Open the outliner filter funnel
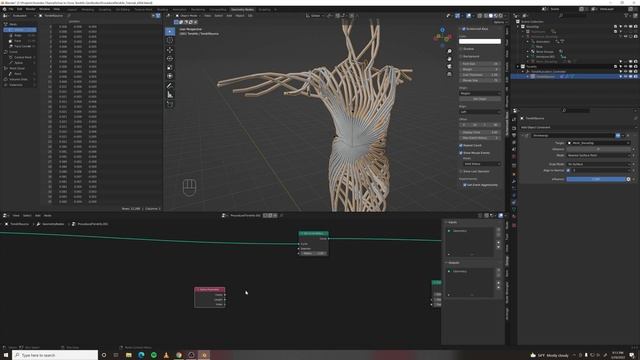 click(x=627, y=16)
